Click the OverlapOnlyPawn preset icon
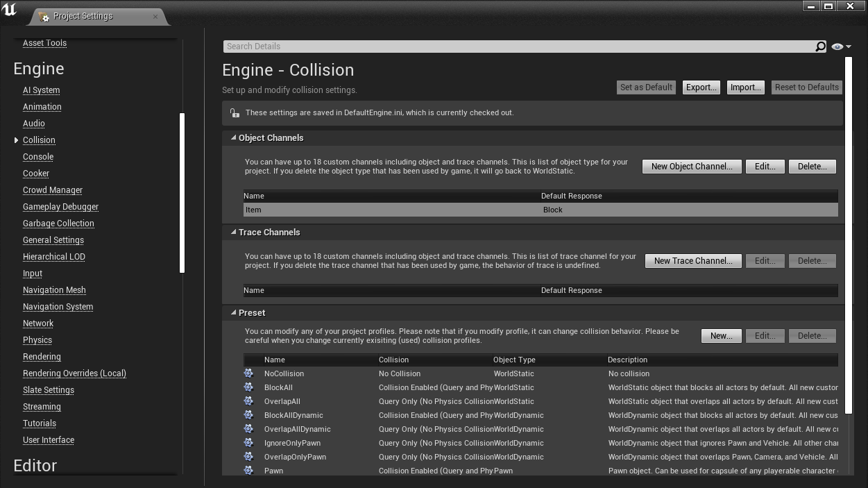Image resolution: width=868 pixels, height=488 pixels. [x=248, y=457]
